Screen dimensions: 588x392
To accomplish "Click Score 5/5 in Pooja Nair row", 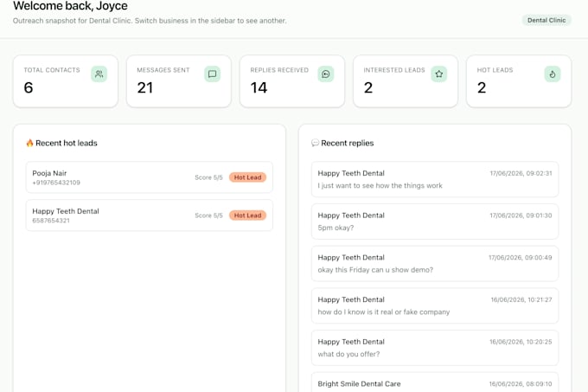I will click(208, 177).
